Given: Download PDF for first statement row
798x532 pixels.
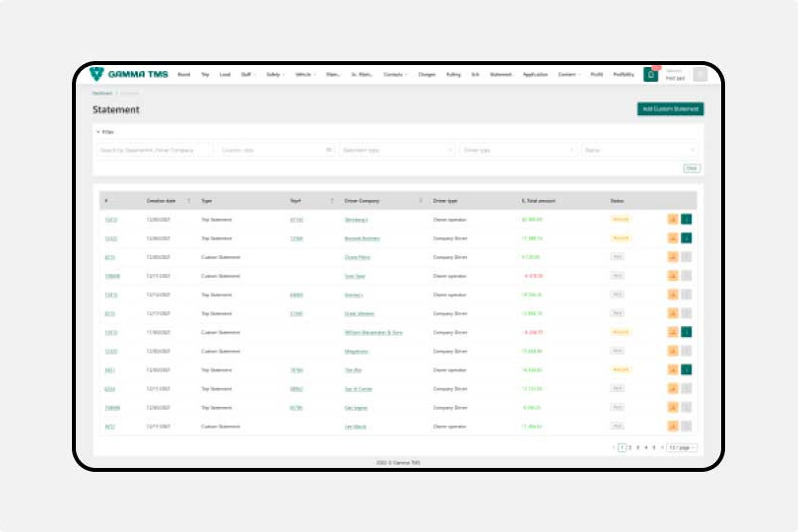Looking at the screenshot, I should [673, 219].
